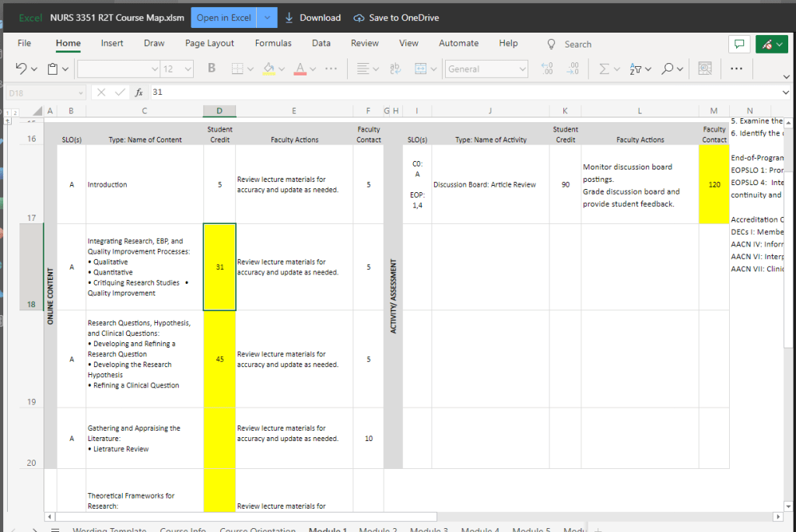The image size is (796, 532).
Task: Switch to the Module 2 sheet tab
Action: click(378, 530)
